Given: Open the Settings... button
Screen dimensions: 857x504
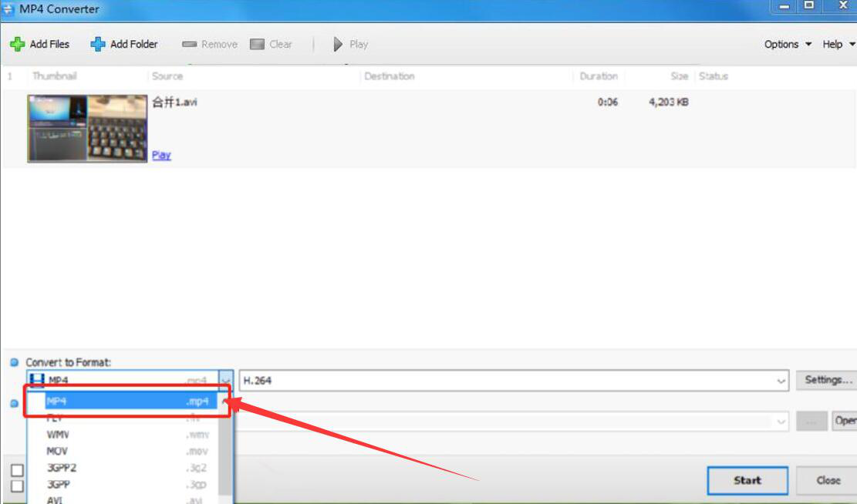Looking at the screenshot, I should [x=828, y=380].
